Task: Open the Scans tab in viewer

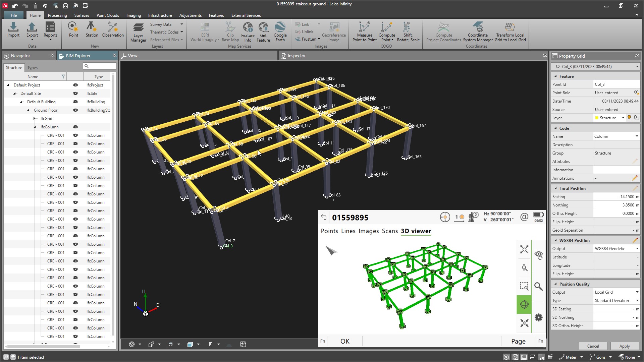Action: point(389,231)
